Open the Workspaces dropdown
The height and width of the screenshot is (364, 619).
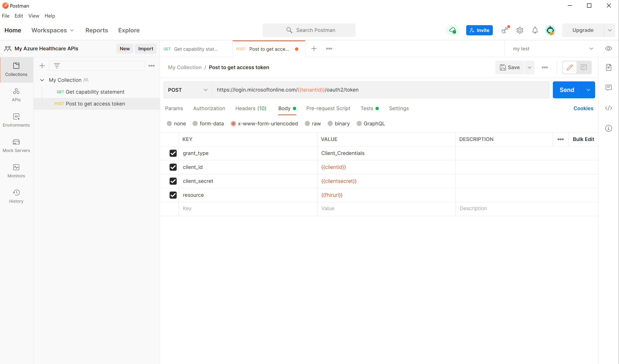pos(53,30)
